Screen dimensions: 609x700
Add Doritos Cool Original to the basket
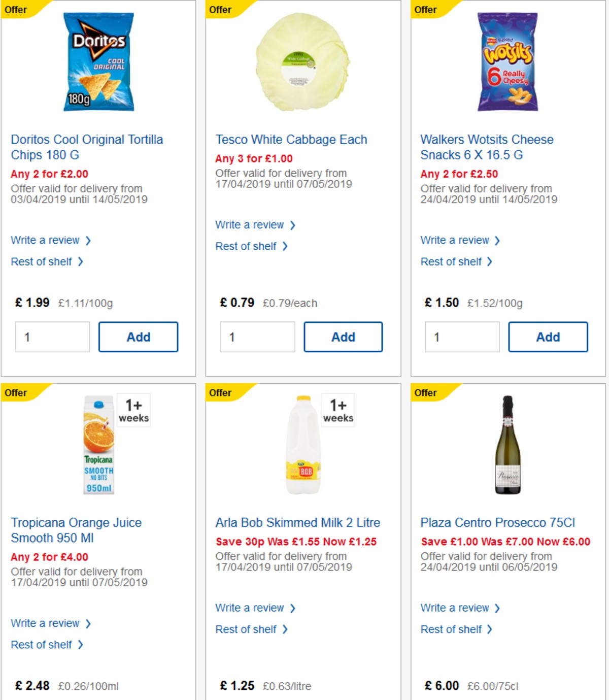[x=138, y=337]
